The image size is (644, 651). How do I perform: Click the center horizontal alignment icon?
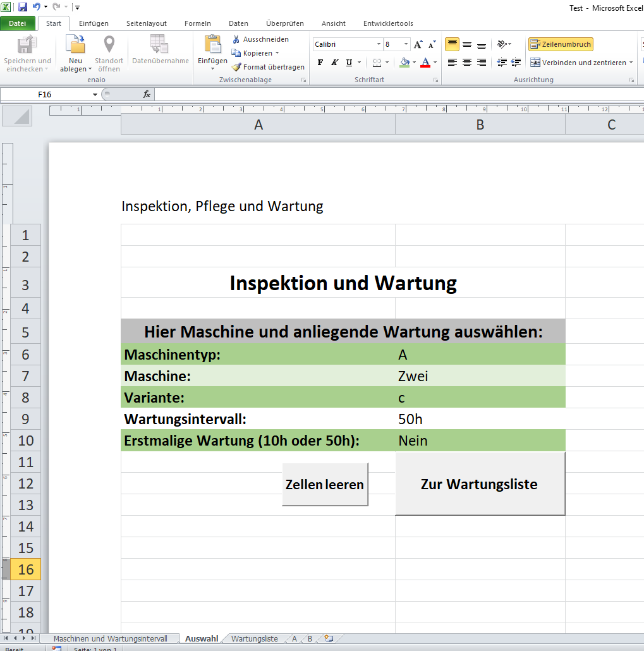tap(467, 63)
